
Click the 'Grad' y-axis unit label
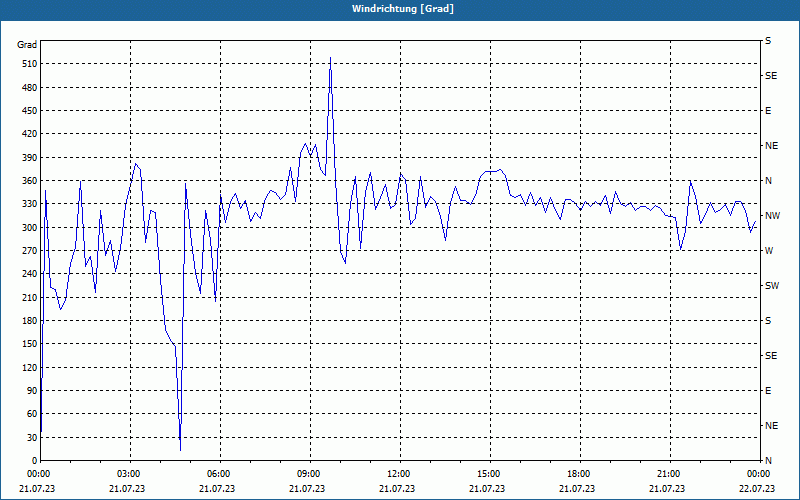point(27,45)
